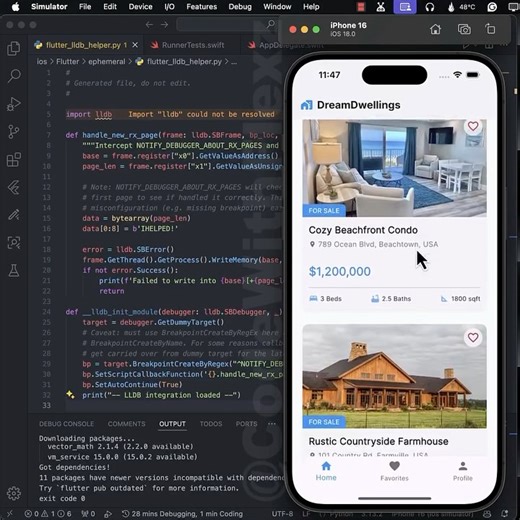Favorite the Rustic Countryside Farmhouse heart
This screenshot has width=520, height=520.
click(473, 338)
